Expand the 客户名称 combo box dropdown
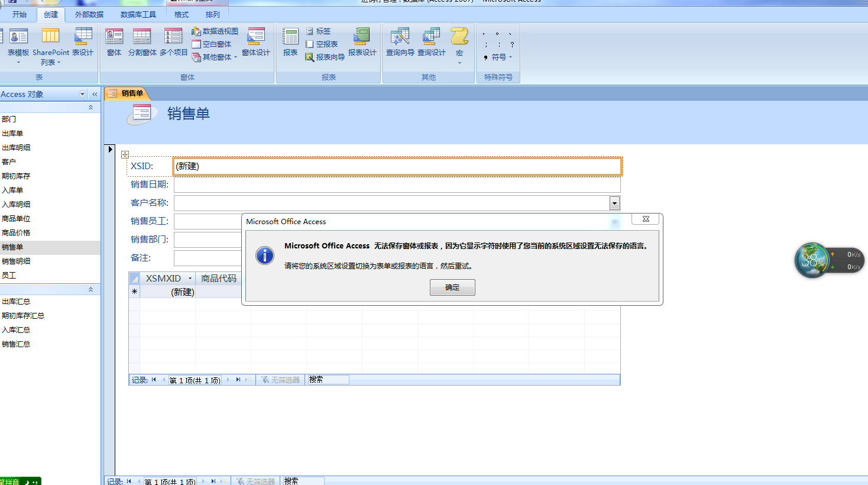This screenshot has width=868, height=485. point(614,203)
